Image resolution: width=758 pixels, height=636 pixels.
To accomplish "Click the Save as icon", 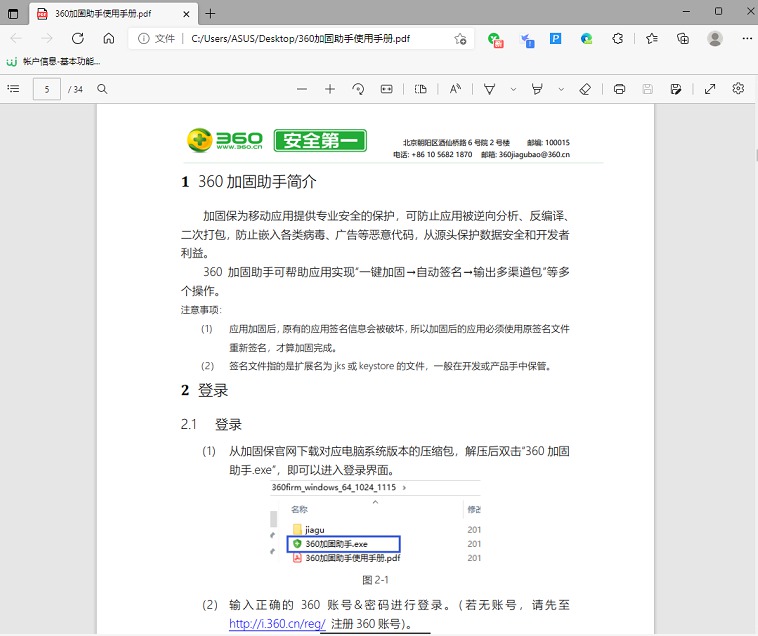I will tap(676, 89).
